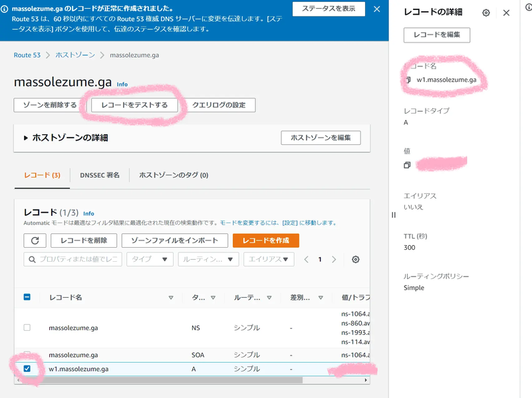Toggle the select-all records checkbox
532x398 pixels.
coord(27,297)
